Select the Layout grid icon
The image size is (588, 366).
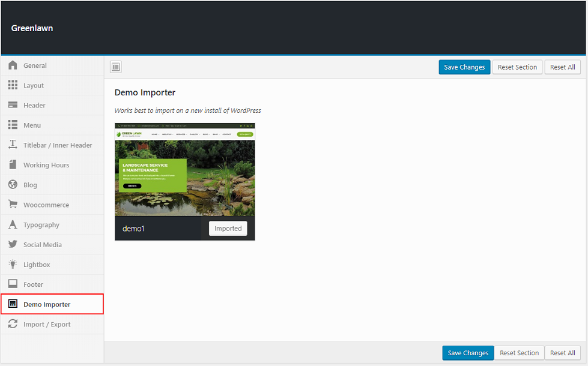coord(13,85)
